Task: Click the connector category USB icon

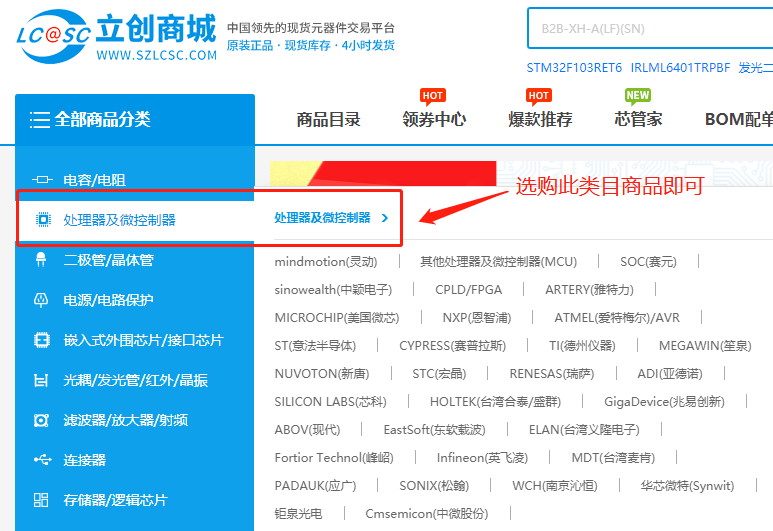Action: point(41,460)
